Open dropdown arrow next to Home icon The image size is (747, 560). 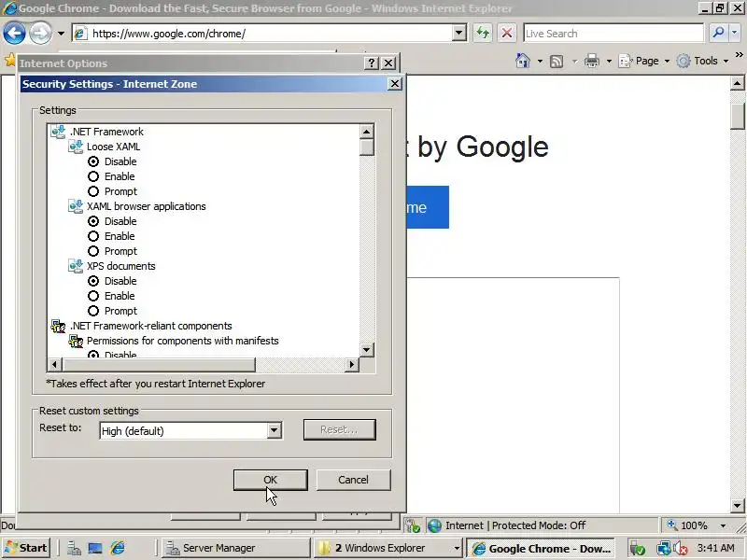pyautogui.click(x=540, y=61)
